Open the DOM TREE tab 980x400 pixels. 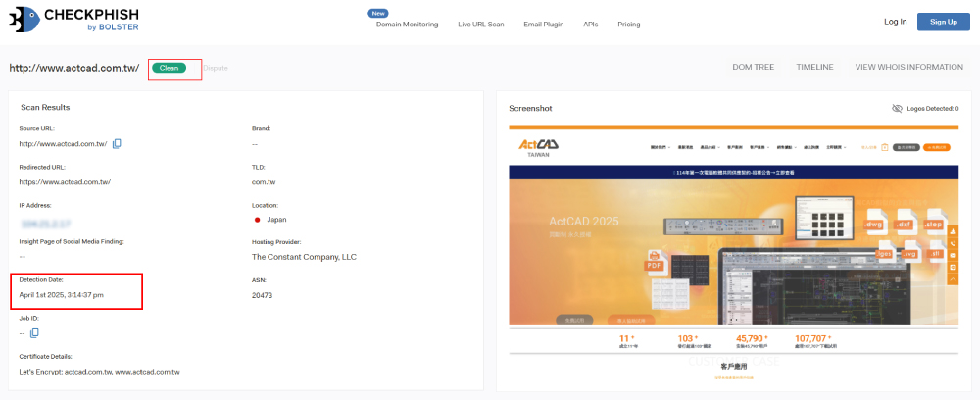[x=753, y=67]
